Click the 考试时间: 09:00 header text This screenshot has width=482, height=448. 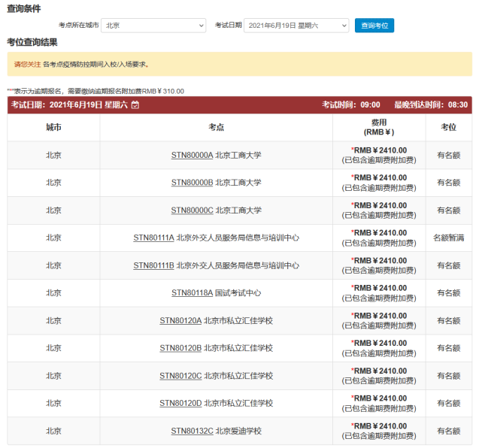pos(351,105)
